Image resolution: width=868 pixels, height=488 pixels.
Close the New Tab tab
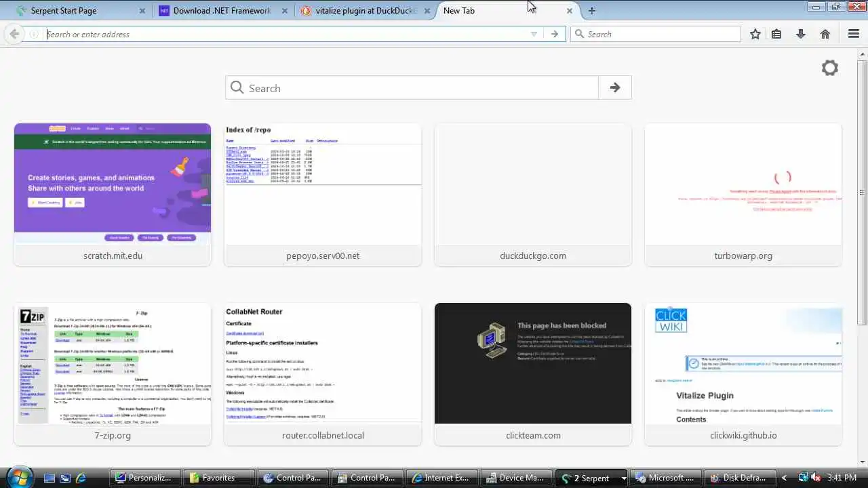click(569, 11)
